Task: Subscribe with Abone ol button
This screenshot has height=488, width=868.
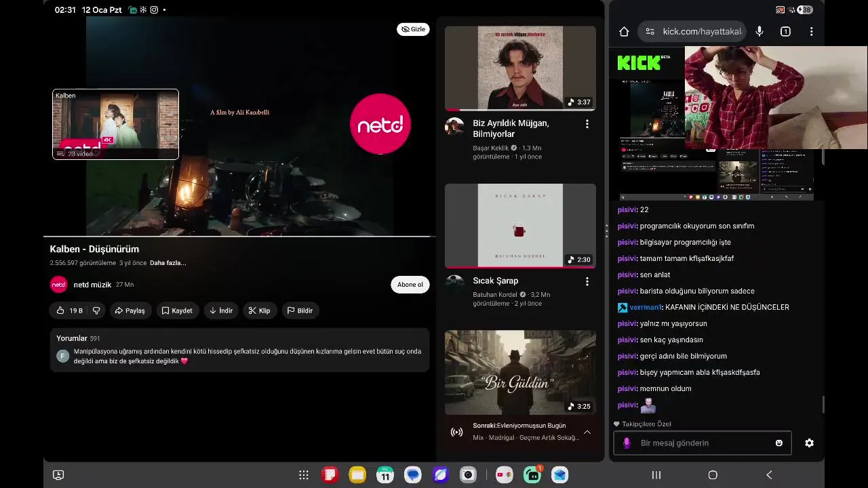Action: (x=410, y=285)
